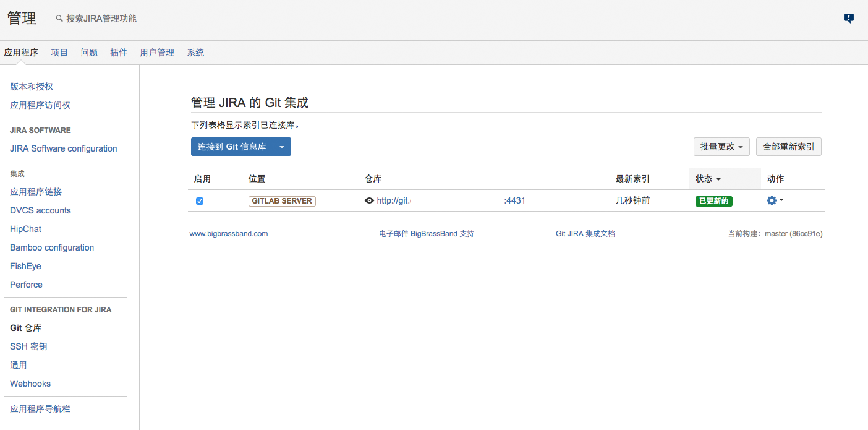
Task: Click the 全部重新索引 button
Action: coord(789,147)
